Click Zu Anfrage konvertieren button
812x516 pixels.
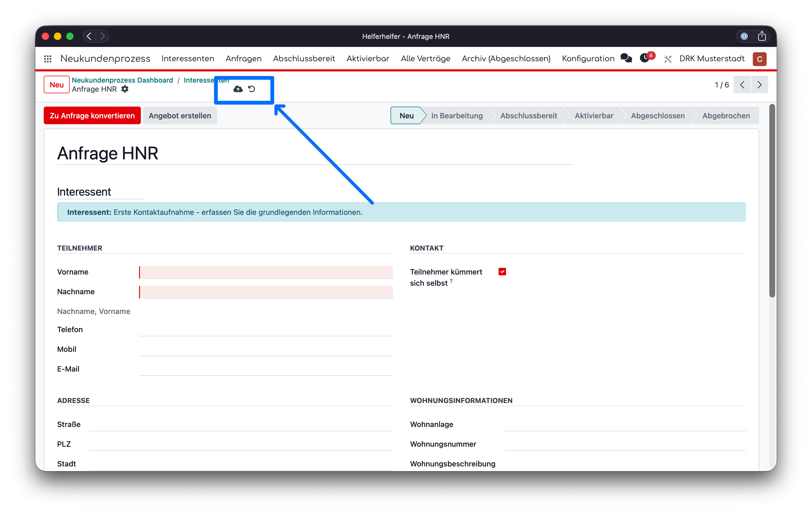point(92,115)
